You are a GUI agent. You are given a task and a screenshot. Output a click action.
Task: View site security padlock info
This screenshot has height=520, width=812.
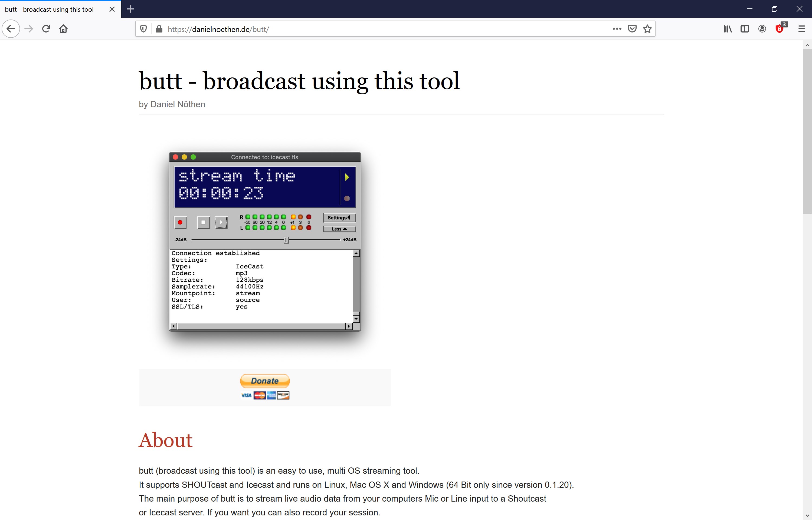point(159,29)
